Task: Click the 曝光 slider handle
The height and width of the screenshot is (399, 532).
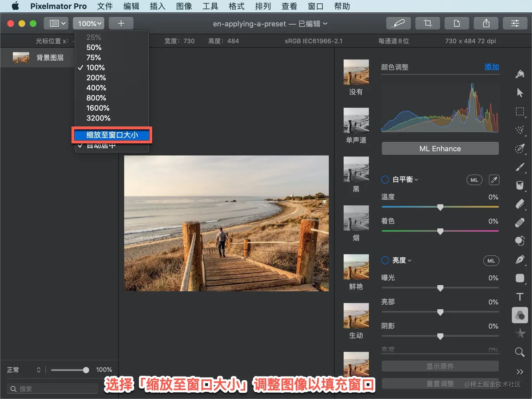Action: [x=440, y=288]
